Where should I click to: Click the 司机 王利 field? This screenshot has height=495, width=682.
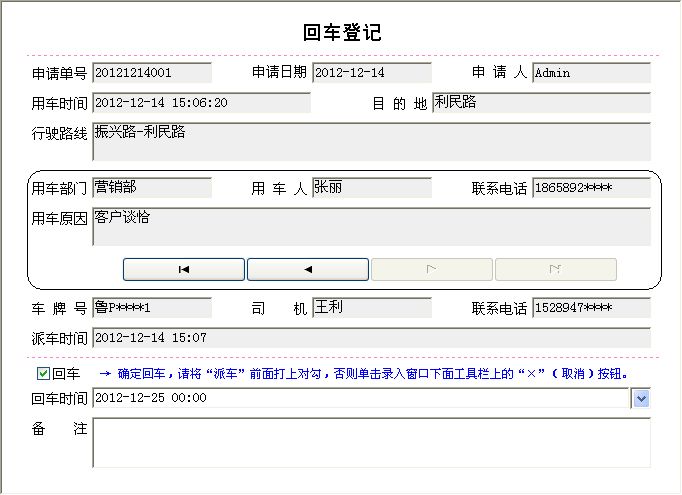tap(372, 308)
